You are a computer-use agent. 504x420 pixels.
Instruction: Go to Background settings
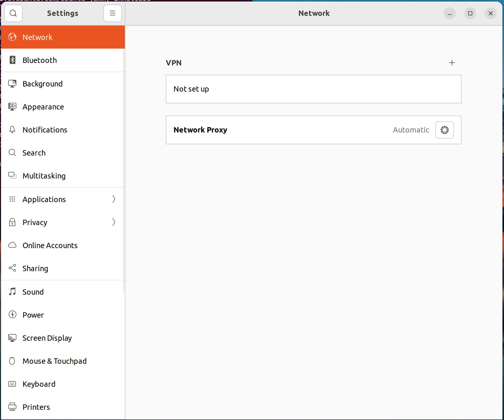pyautogui.click(x=63, y=84)
